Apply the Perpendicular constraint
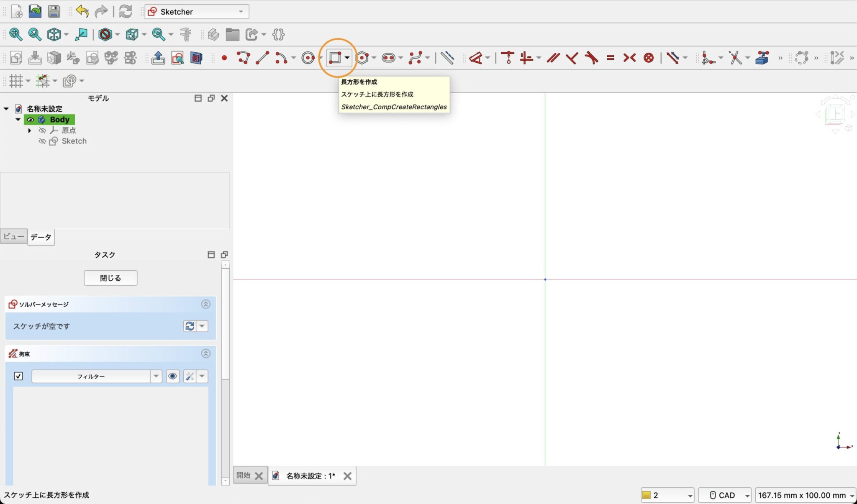The height and width of the screenshot is (504, 857). [572, 58]
